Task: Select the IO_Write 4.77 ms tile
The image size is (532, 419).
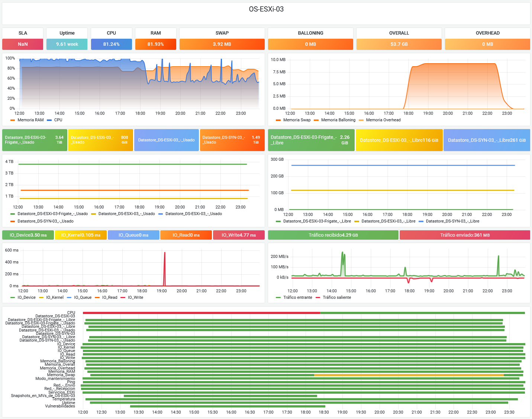Action: point(239,235)
